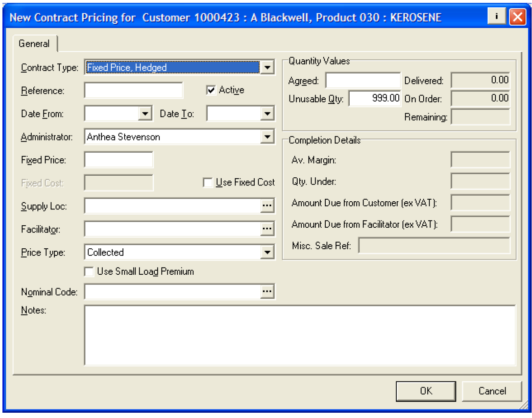Click the info icon in title bar
Image resolution: width=532 pixels, height=418 pixels.
(x=496, y=17)
